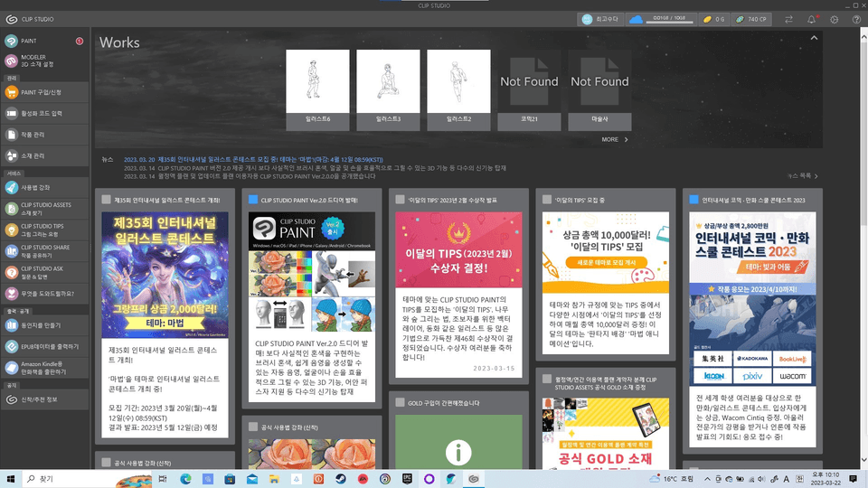The width and height of the screenshot is (868, 488).
Task: Click the taskbar clock showing 2023-03-22
Action: point(825,479)
